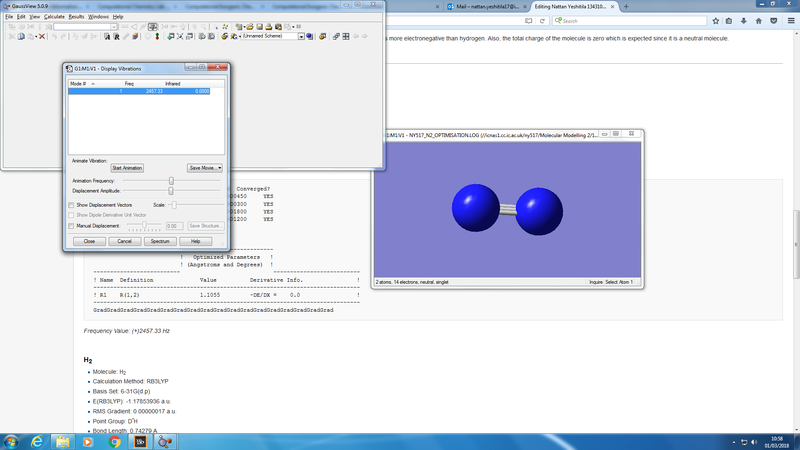Viewport: 800px width, 450px height.
Task: Click the Start Animation button
Action: click(127, 168)
